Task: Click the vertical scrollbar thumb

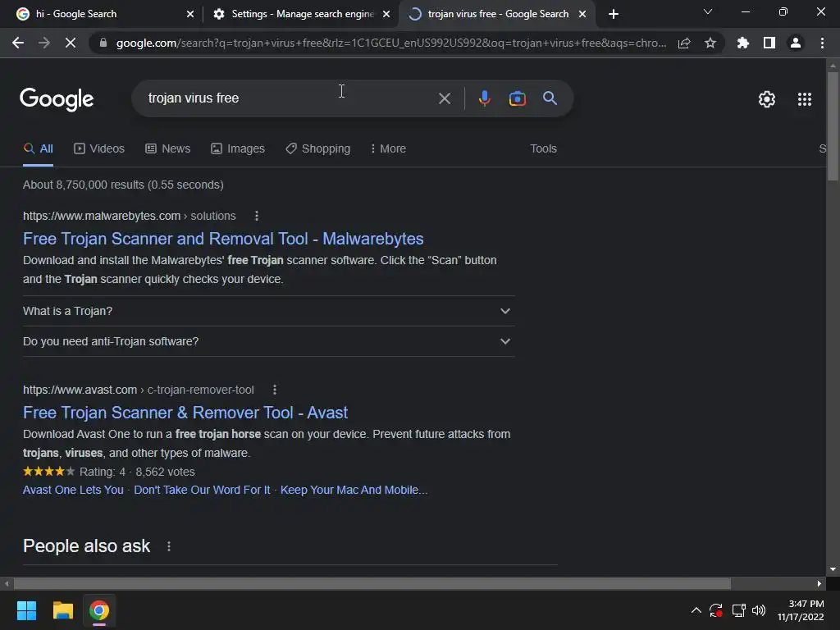Action: tap(833, 126)
